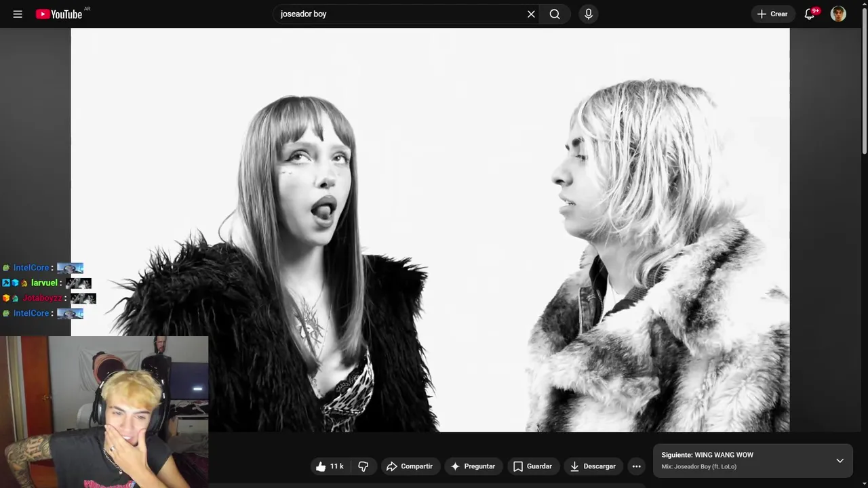
Task: Go to YouTube home via logo
Action: pos(59,14)
